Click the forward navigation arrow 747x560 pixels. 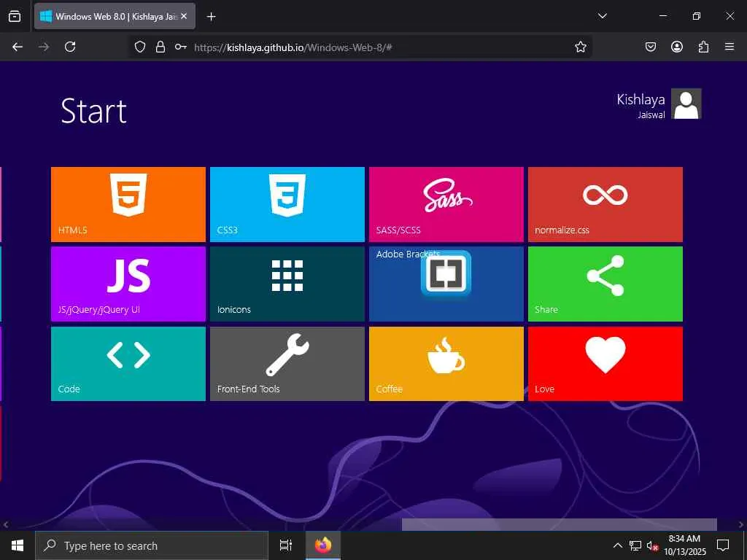pos(44,47)
